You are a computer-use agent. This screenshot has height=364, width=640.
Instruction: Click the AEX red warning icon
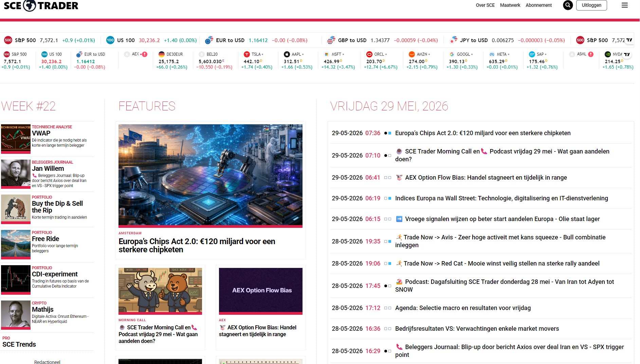145,54
